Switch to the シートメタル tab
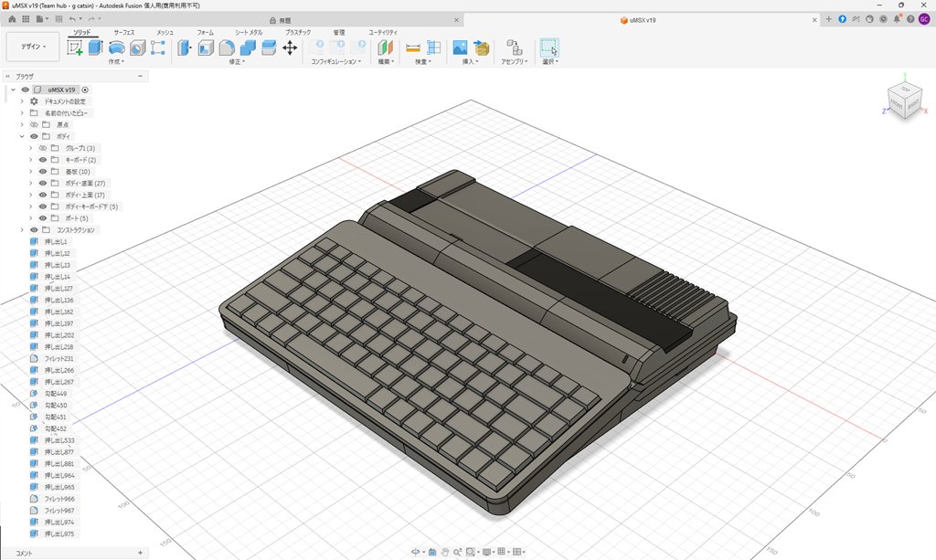 249,32
